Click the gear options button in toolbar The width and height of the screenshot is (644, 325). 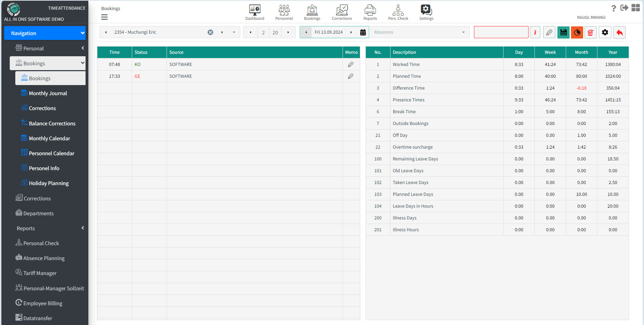click(605, 32)
